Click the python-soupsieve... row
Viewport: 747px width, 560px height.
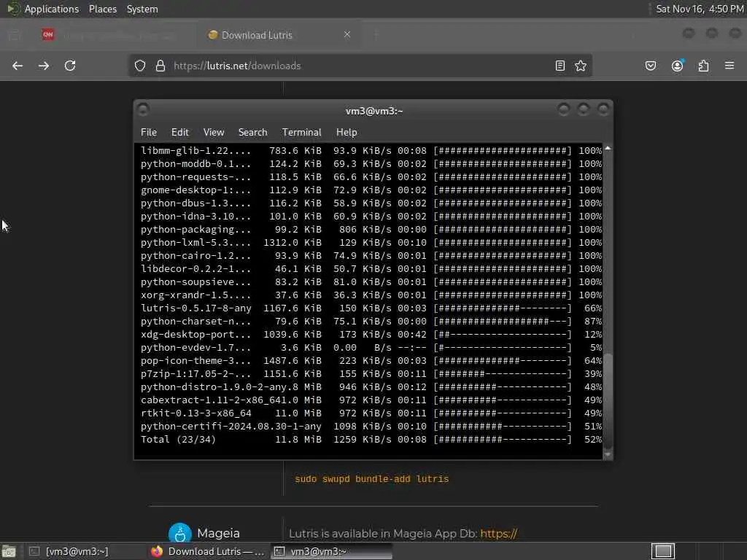pos(371,282)
